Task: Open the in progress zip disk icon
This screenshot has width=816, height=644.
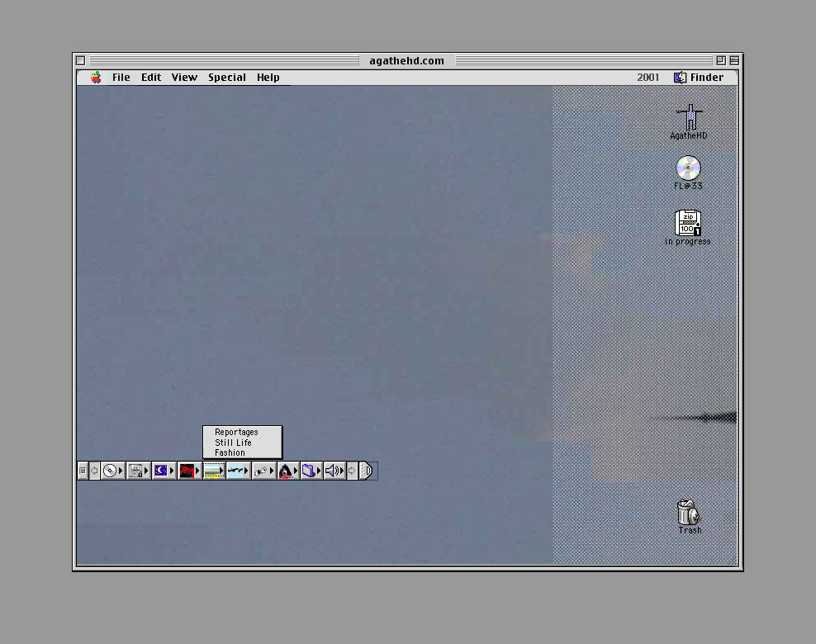Action: coord(688,223)
